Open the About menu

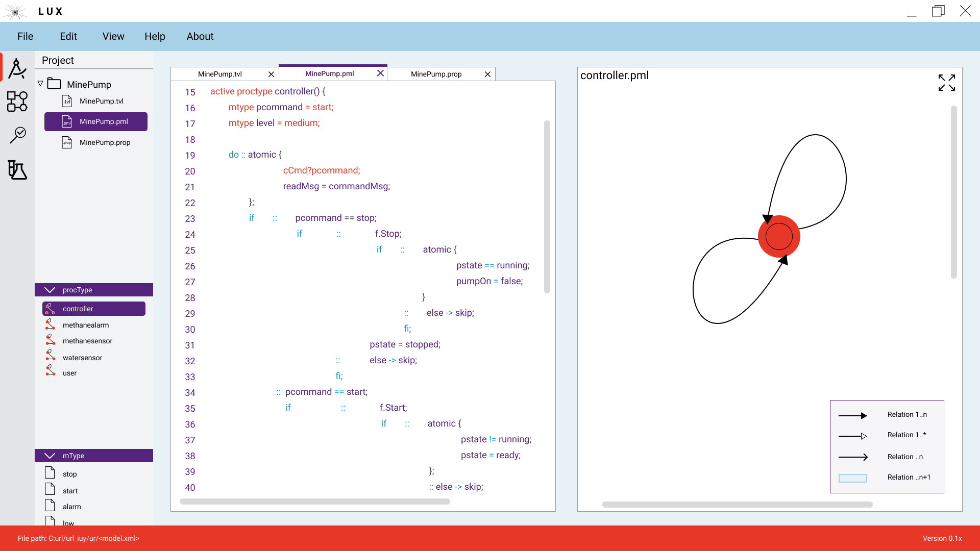pos(200,36)
